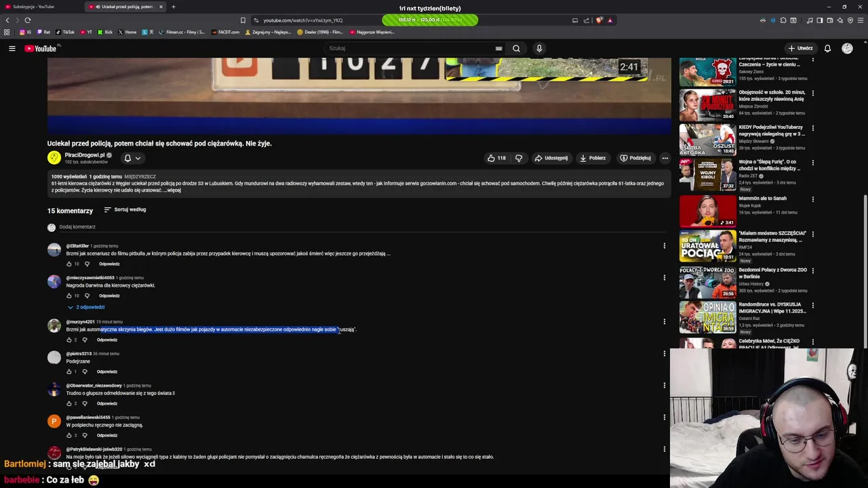Like the @pawellaniewski5455 comment

point(68,435)
